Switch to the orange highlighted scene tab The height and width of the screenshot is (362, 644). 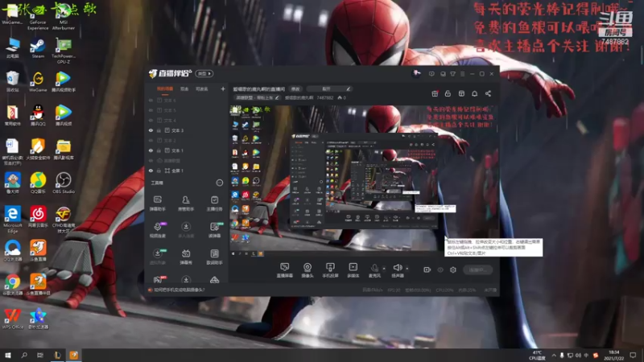coord(165,89)
